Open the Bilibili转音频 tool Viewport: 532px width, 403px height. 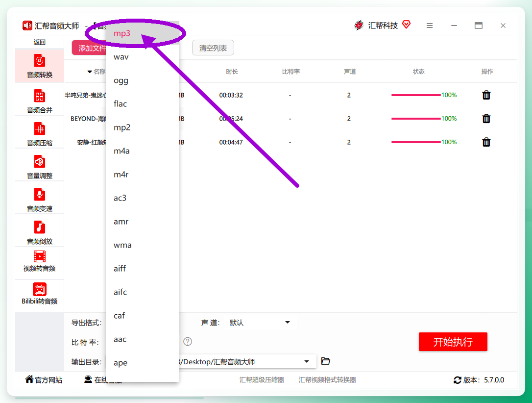pyautogui.click(x=39, y=294)
